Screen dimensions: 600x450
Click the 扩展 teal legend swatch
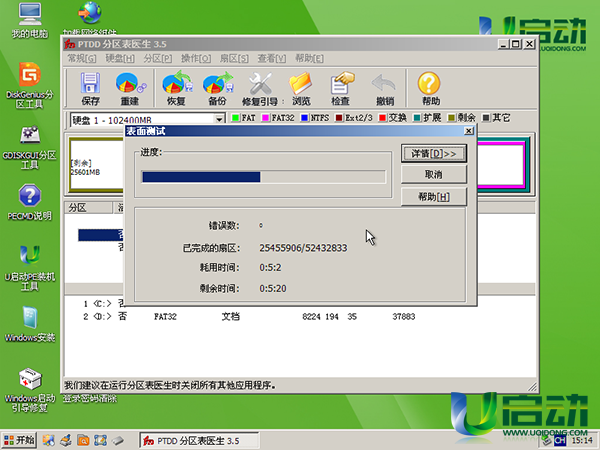coord(417,118)
